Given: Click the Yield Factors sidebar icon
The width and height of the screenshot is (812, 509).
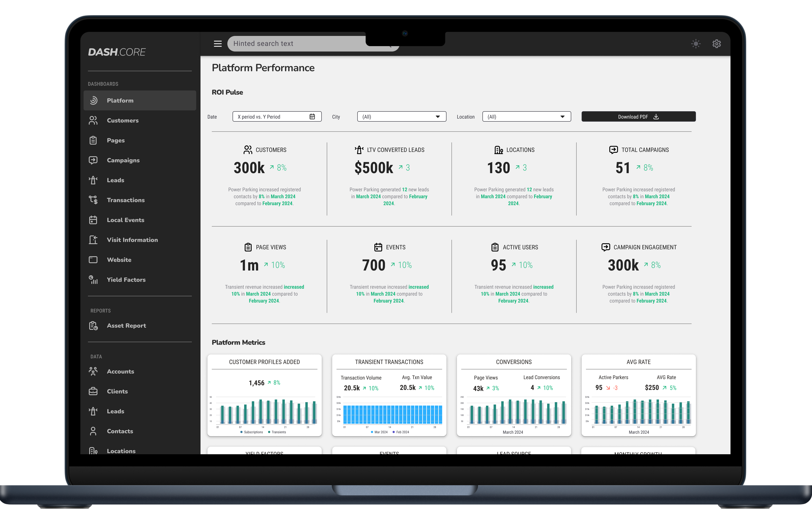Looking at the screenshot, I should tap(93, 280).
